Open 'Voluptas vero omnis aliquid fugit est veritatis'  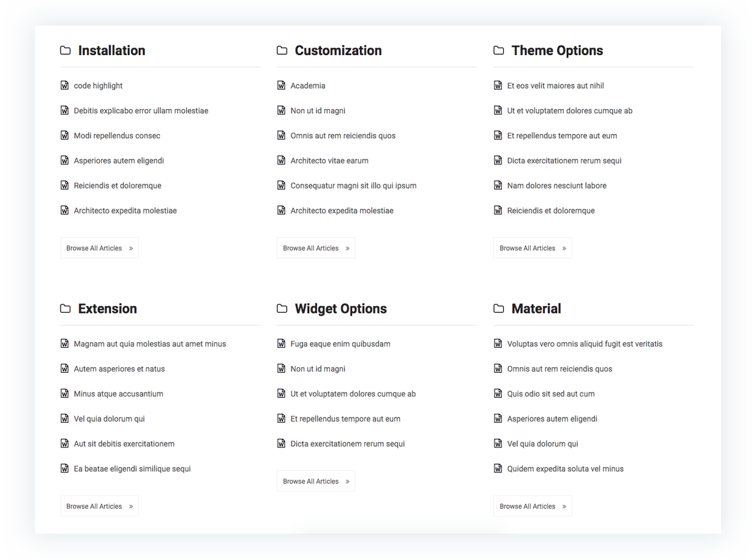coord(585,344)
